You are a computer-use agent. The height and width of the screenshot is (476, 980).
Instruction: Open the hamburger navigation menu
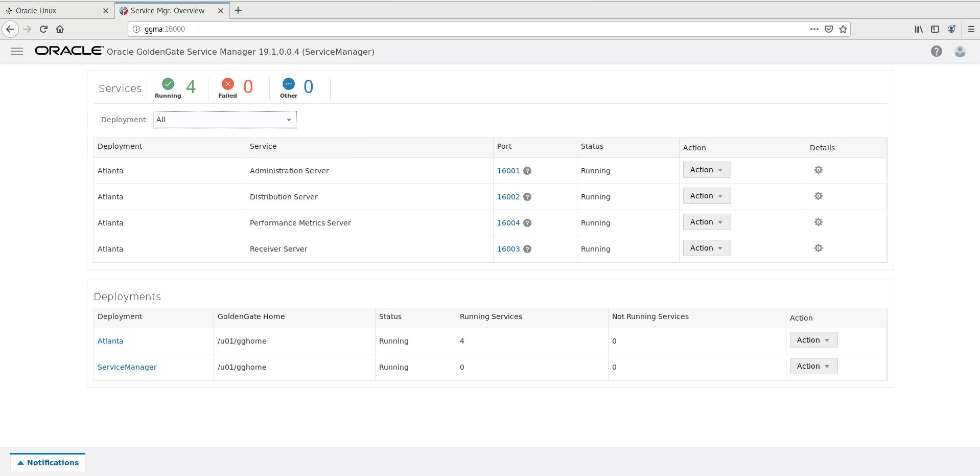click(x=17, y=51)
